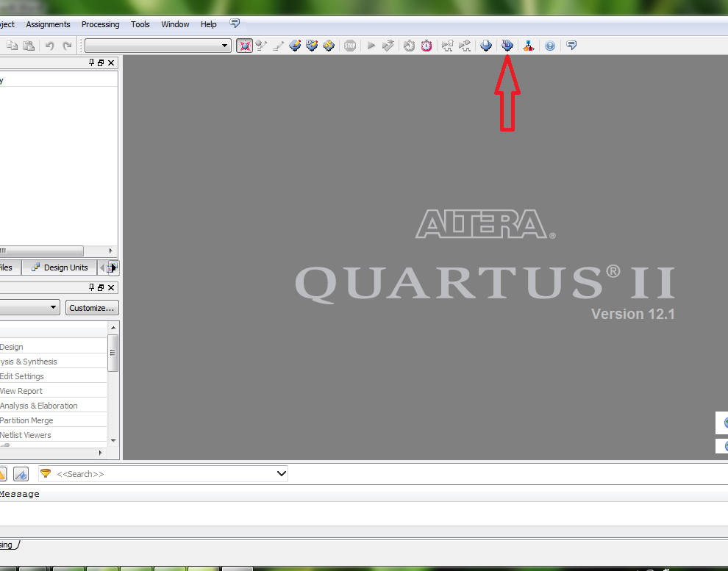
Task: Switch to the Design Units tab
Action: click(x=60, y=267)
